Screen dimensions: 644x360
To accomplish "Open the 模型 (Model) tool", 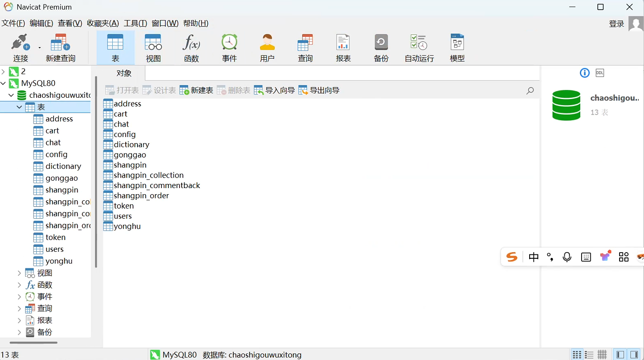I will [x=457, y=48].
